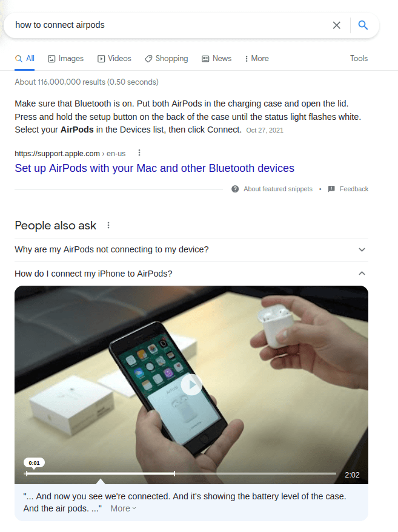Open the More search categories menu
Viewport: 398px width, 532px height.
tap(257, 59)
